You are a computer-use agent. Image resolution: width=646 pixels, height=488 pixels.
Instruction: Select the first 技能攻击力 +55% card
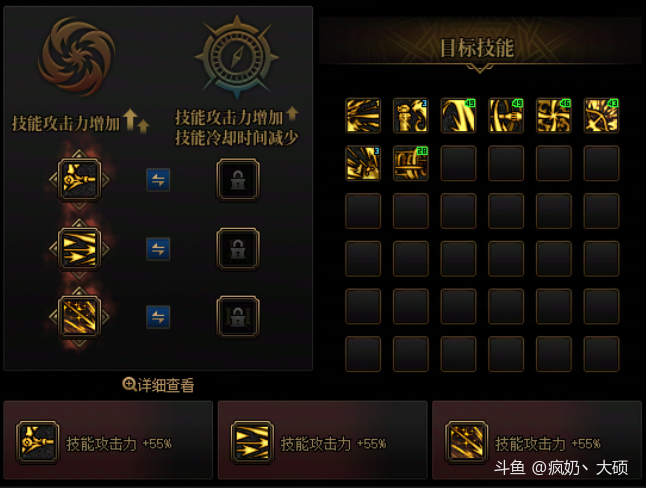108,440
